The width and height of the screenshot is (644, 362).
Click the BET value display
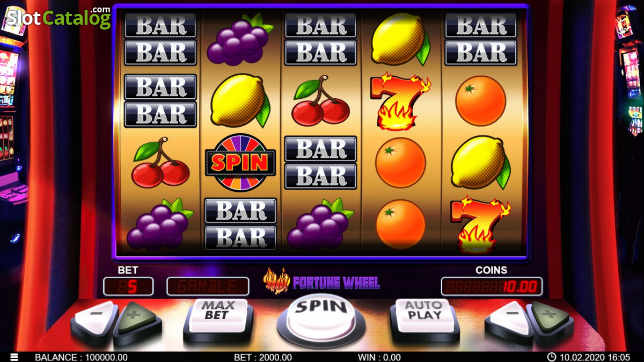pyautogui.click(x=128, y=286)
